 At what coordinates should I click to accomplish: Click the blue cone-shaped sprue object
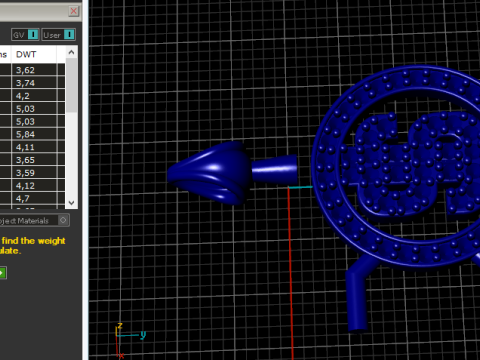coord(209,173)
